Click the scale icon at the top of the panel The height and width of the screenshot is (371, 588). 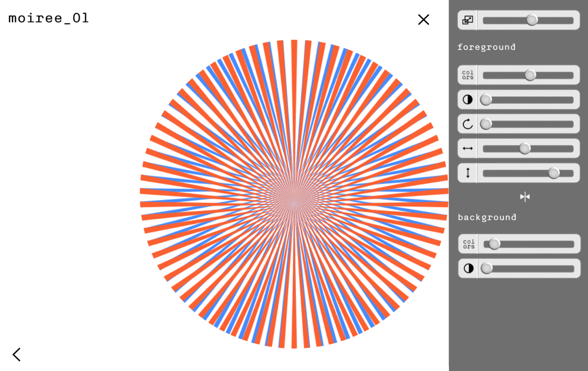(x=468, y=20)
